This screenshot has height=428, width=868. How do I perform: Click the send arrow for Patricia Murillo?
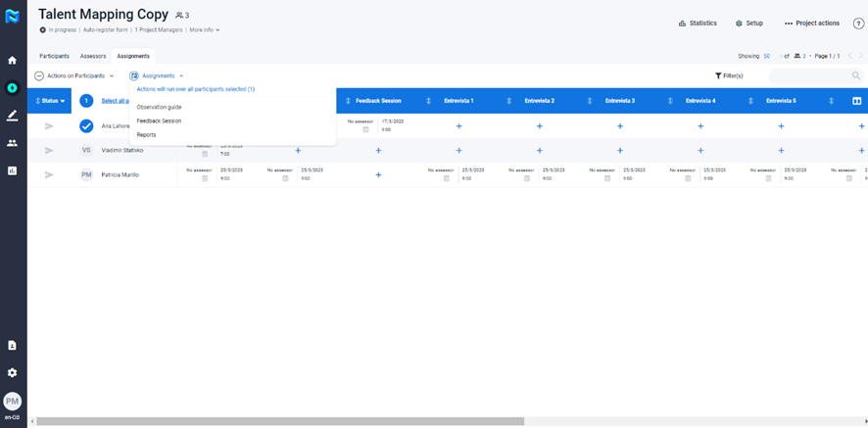(49, 174)
